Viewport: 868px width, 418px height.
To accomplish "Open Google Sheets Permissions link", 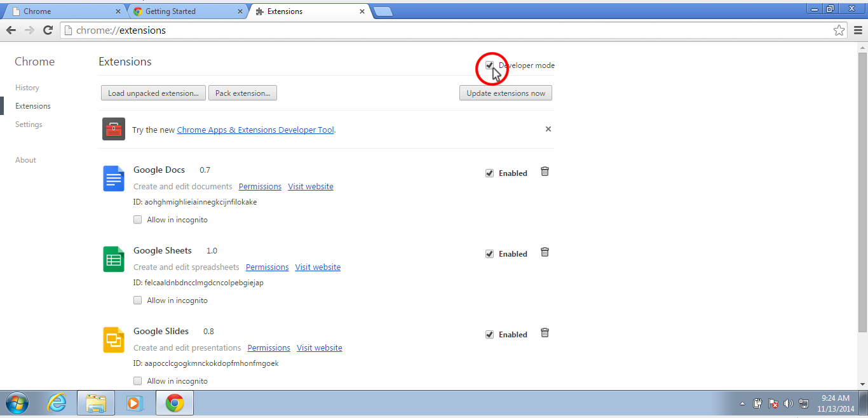I will (x=267, y=267).
